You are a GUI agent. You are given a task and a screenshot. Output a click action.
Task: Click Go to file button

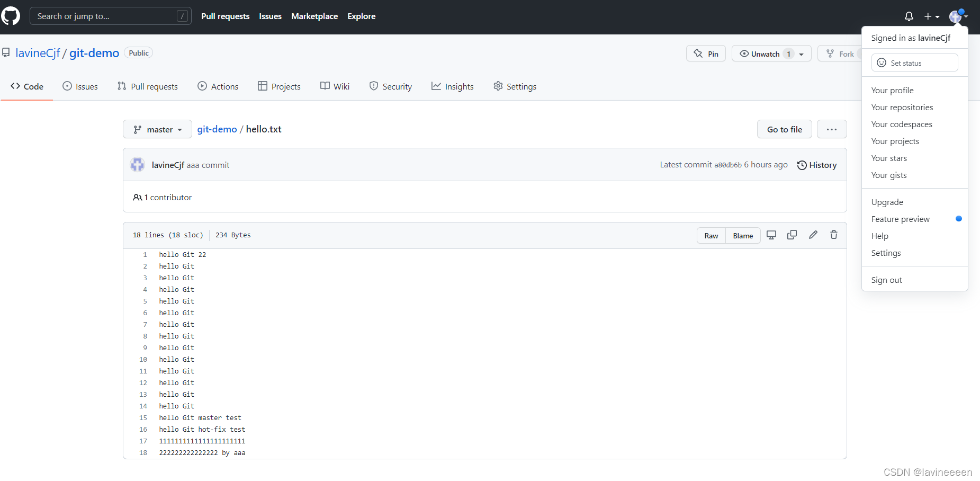point(784,129)
